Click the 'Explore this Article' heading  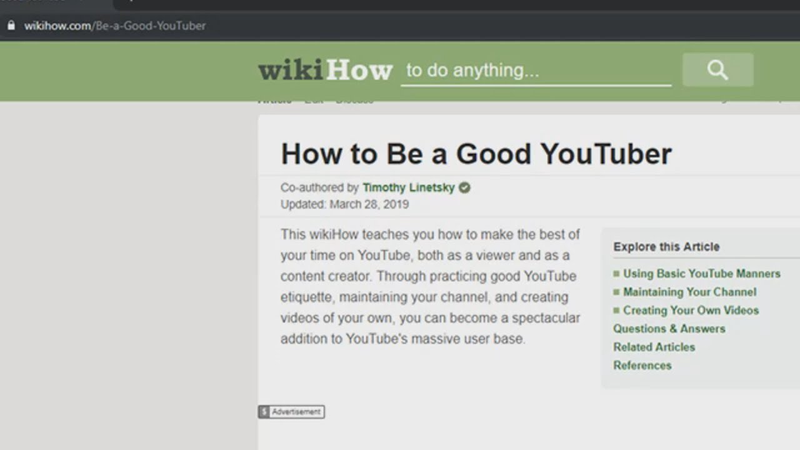pyautogui.click(x=666, y=247)
